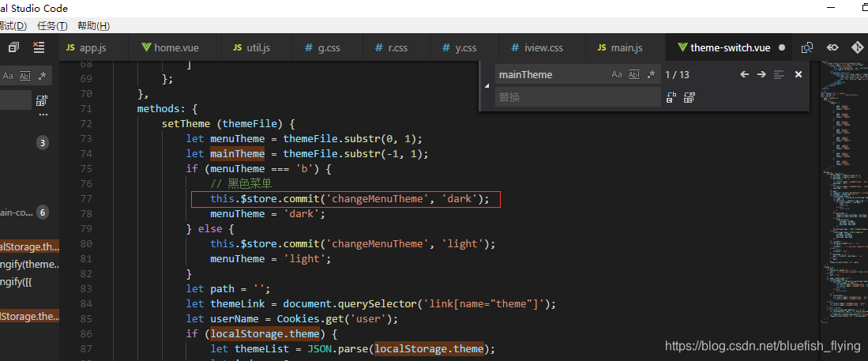This screenshot has height=361, width=868.
Task: Select sidebar file result 'ain-co...'
Action: coord(17,212)
